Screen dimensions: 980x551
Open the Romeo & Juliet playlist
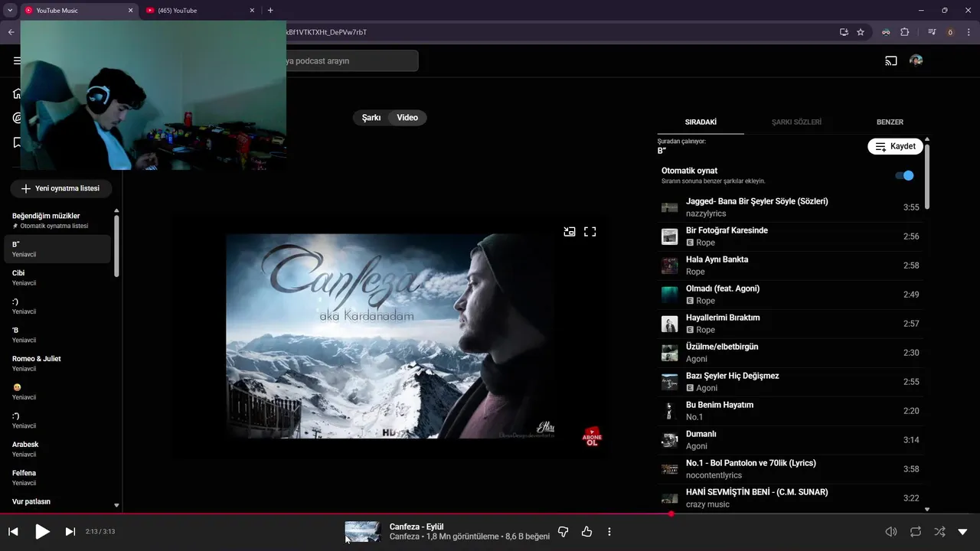[x=58, y=364]
